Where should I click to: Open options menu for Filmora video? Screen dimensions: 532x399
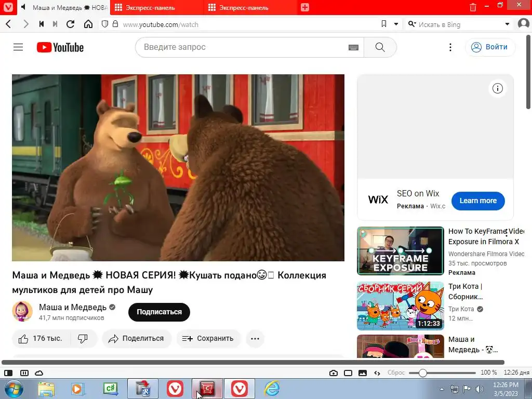point(507,232)
